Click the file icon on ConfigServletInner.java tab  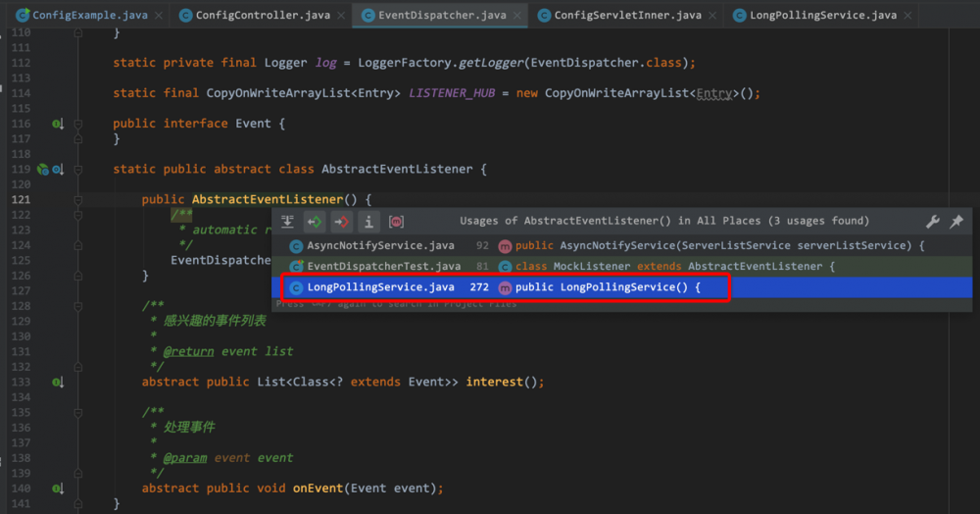coord(544,15)
